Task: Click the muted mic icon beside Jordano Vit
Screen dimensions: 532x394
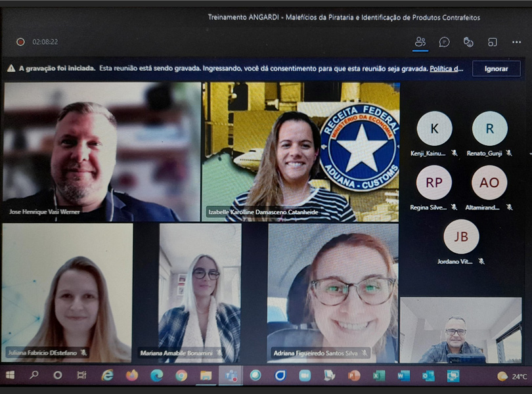Action: coord(481,261)
